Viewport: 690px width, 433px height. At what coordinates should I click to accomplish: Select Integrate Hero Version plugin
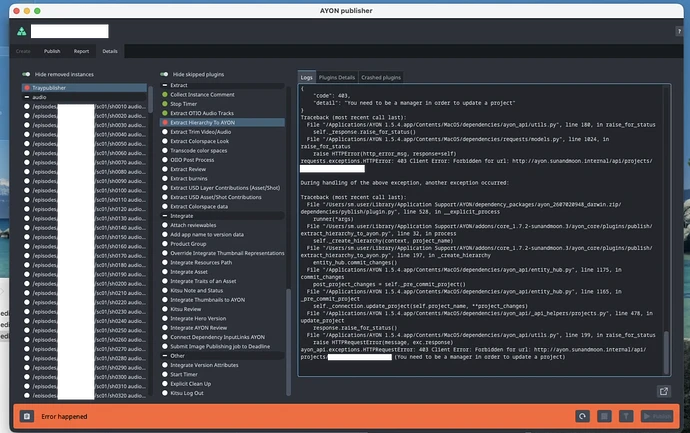click(222, 319)
